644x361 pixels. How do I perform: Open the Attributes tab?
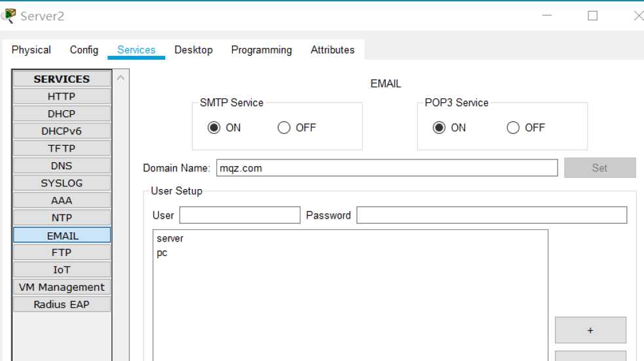point(332,50)
